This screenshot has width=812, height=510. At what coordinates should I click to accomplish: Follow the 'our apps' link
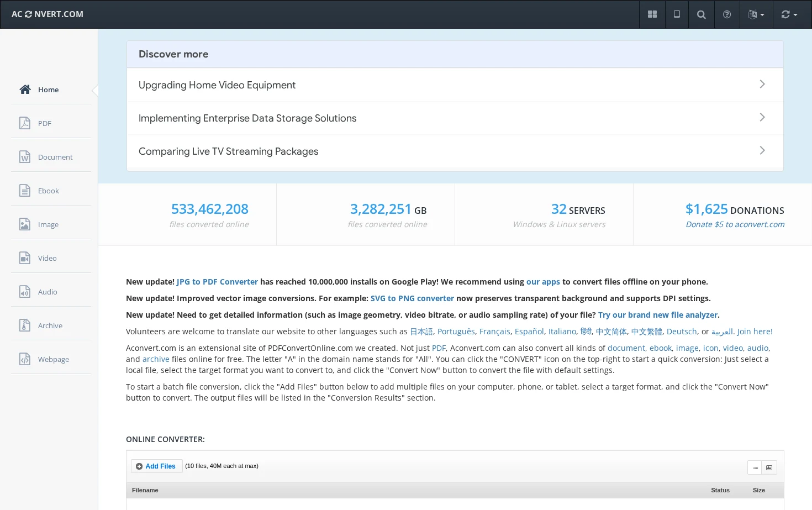point(543,282)
